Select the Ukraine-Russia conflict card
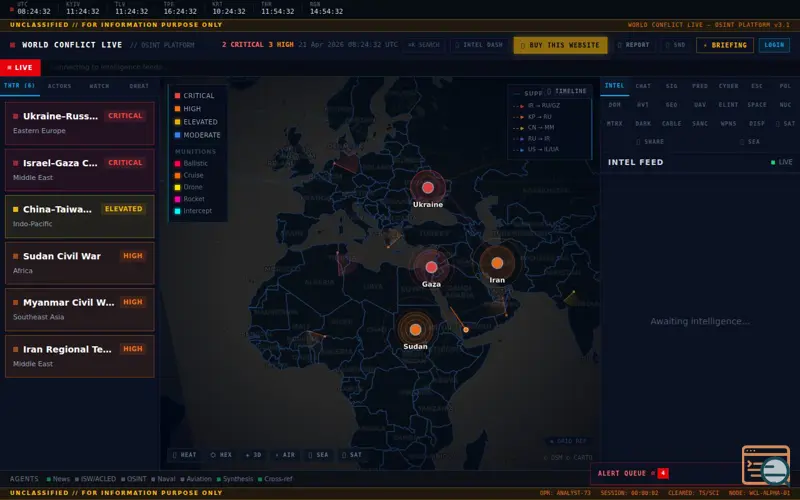Image resolution: width=800 pixels, height=500 pixels. coord(80,123)
